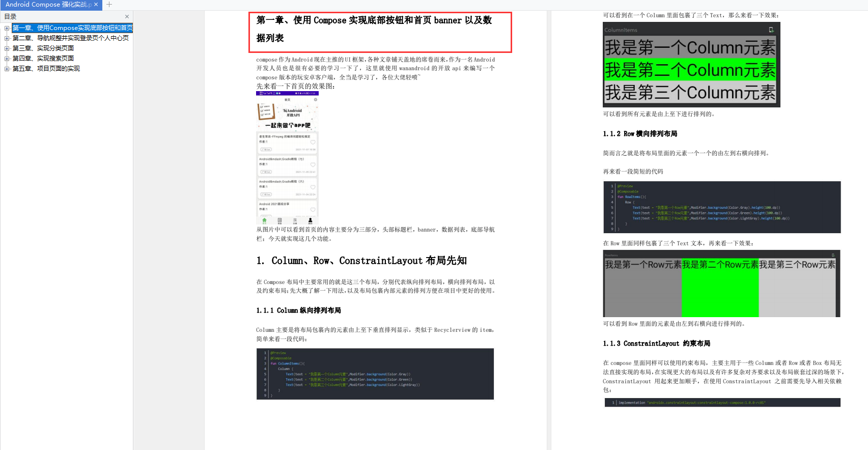This screenshot has width=868, height=450.
Task: Go to 第二章 导航规整并实现登录页个人中心页
Action: (x=71, y=38)
